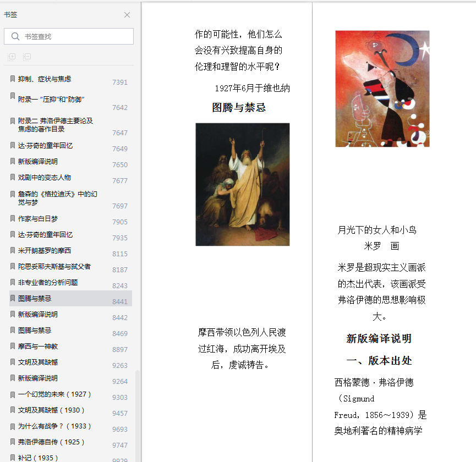Open bookmark 抑制、症状与焦虑

click(45, 79)
